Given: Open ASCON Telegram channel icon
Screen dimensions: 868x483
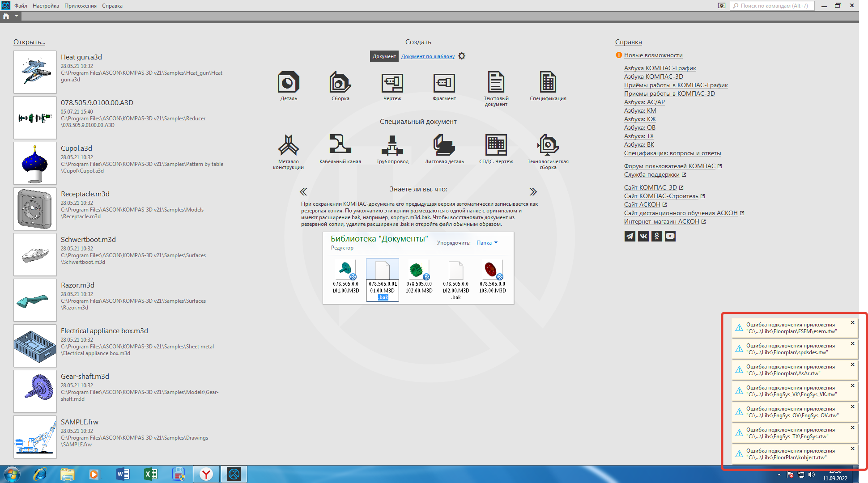Looking at the screenshot, I should pos(630,236).
